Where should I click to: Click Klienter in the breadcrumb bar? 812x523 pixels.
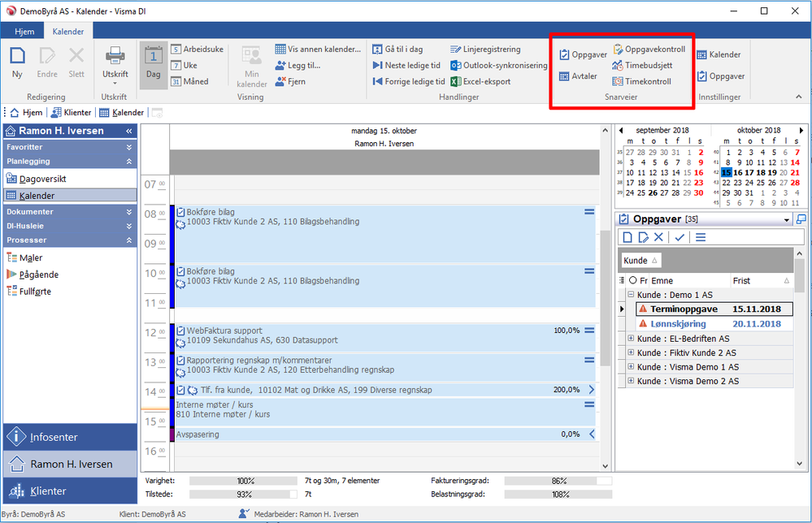click(x=71, y=113)
